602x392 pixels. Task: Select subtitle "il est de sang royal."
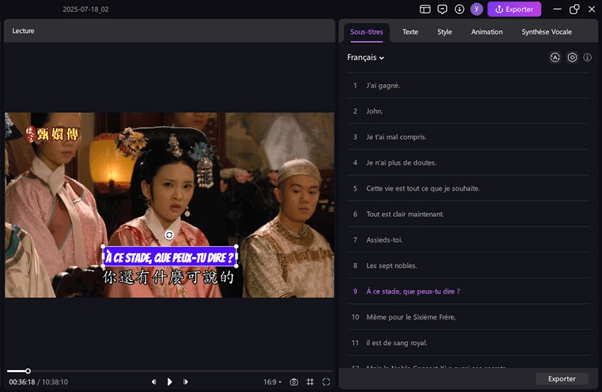click(468, 343)
